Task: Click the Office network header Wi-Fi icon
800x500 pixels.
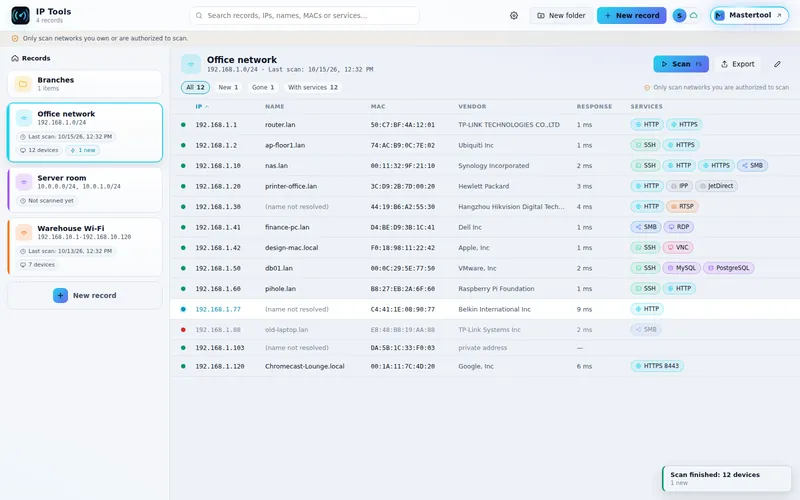Action: [191, 64]
